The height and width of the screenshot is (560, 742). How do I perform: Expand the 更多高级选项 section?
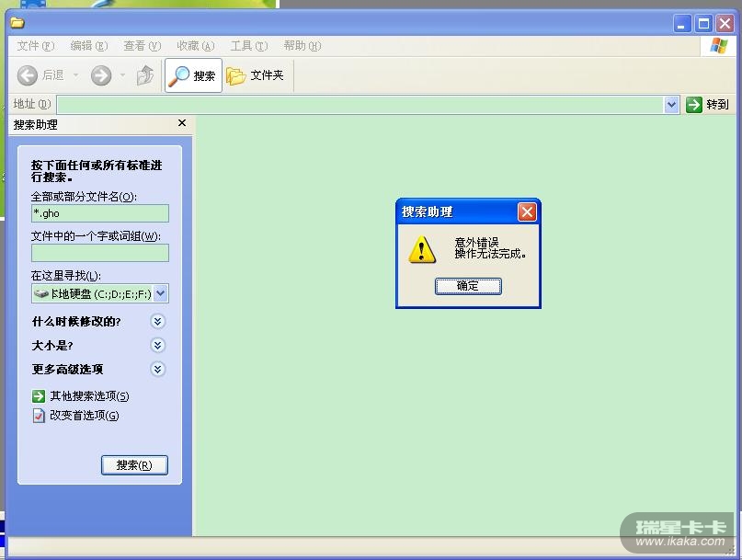(157, 369)
